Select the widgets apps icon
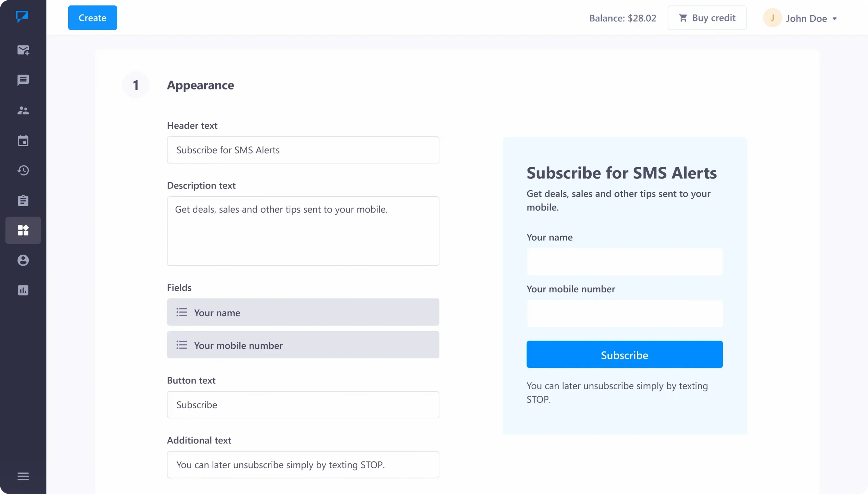868x494 pixels. 23,230
